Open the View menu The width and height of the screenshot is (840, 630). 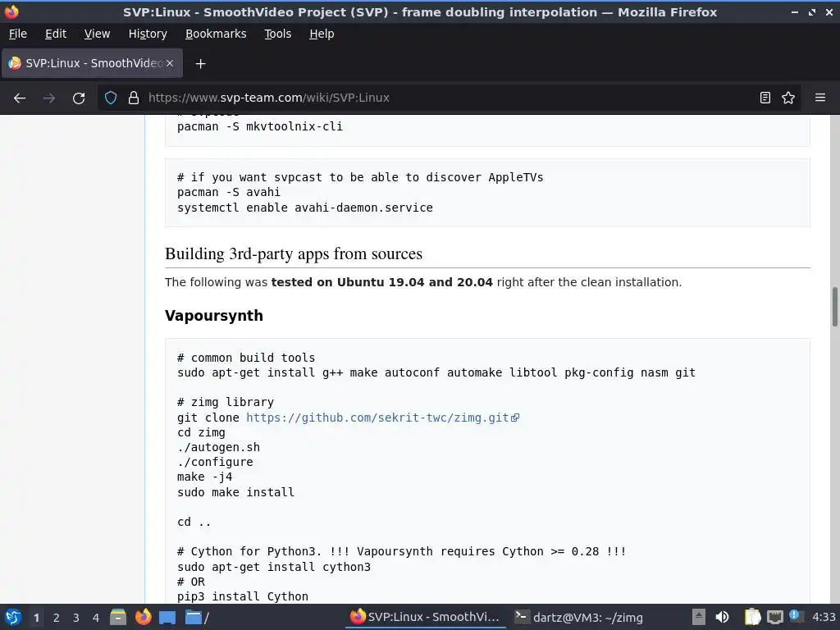(97, 34)
